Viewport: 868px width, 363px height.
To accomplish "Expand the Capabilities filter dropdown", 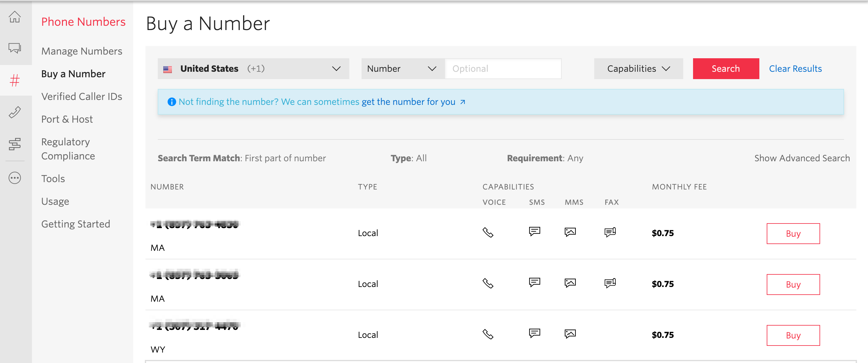I will [x=638, y=68].
